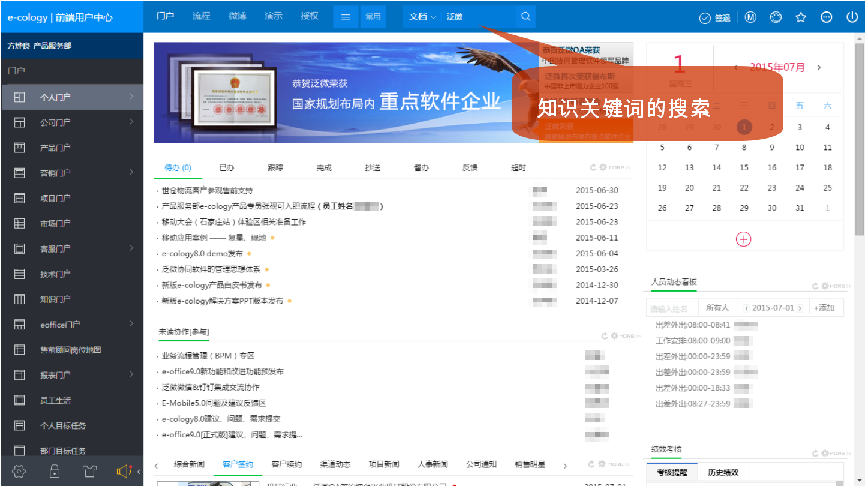Open the E-Mobile5.0问题及建议反馈区 item

[x=214, y=403]
